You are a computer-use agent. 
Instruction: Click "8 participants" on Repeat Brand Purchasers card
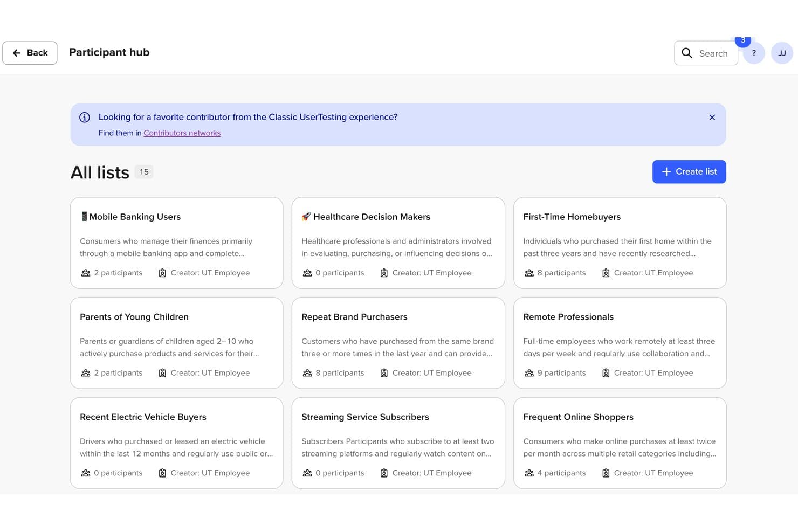340,373
